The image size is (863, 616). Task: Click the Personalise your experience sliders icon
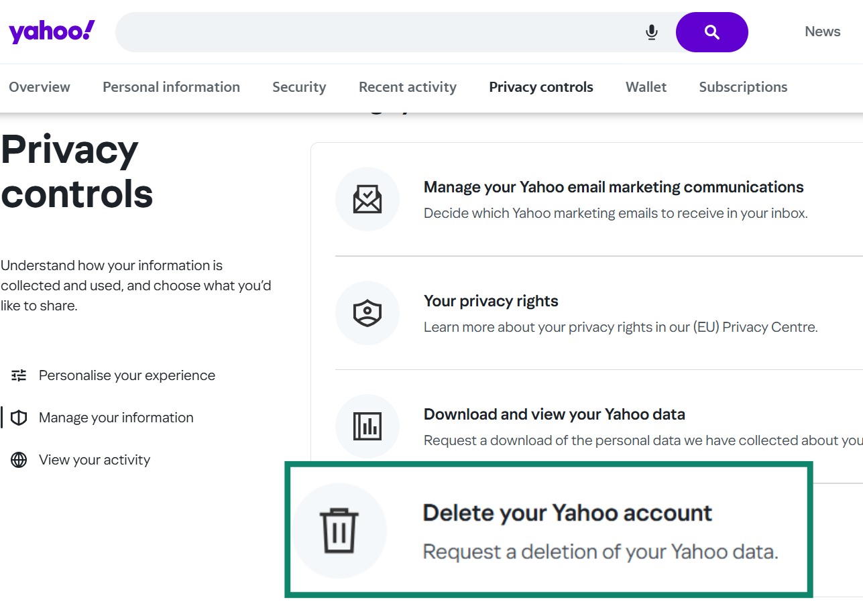coord(18,375)
